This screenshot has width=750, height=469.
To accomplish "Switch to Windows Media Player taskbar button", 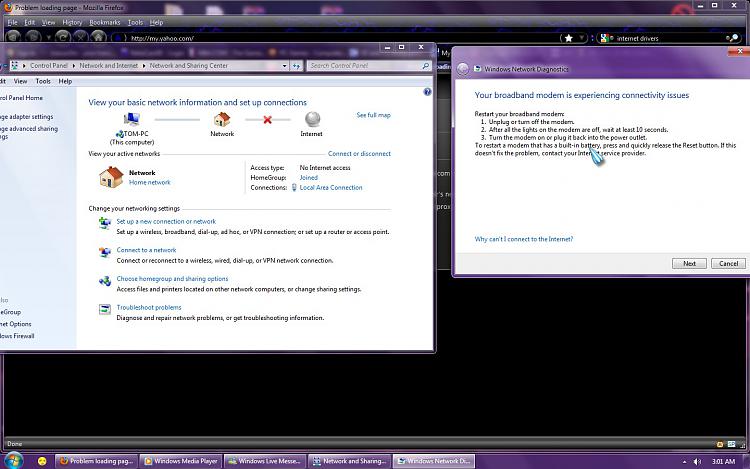I will pyautogui.click(x=181, y=461).
